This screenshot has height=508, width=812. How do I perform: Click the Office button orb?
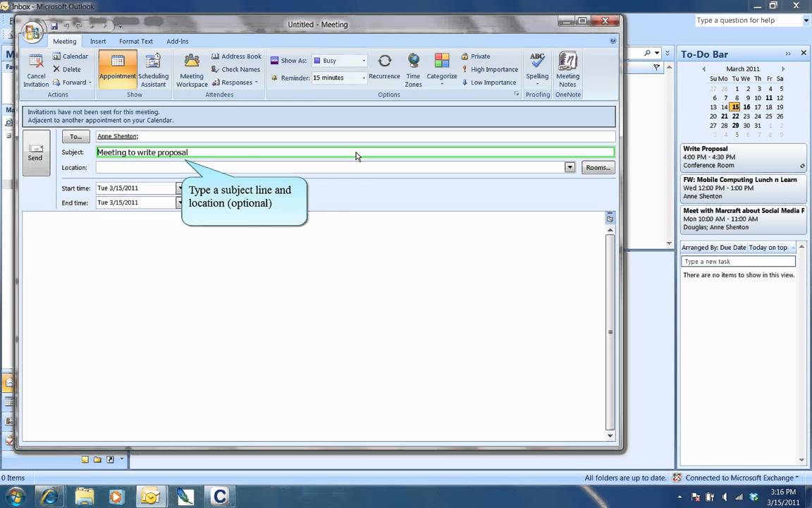pos(32,32)
